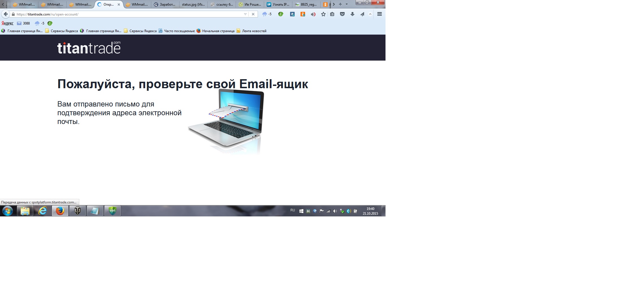Switch to the 'Узнать IP...' tab

(x=279, y=5)
